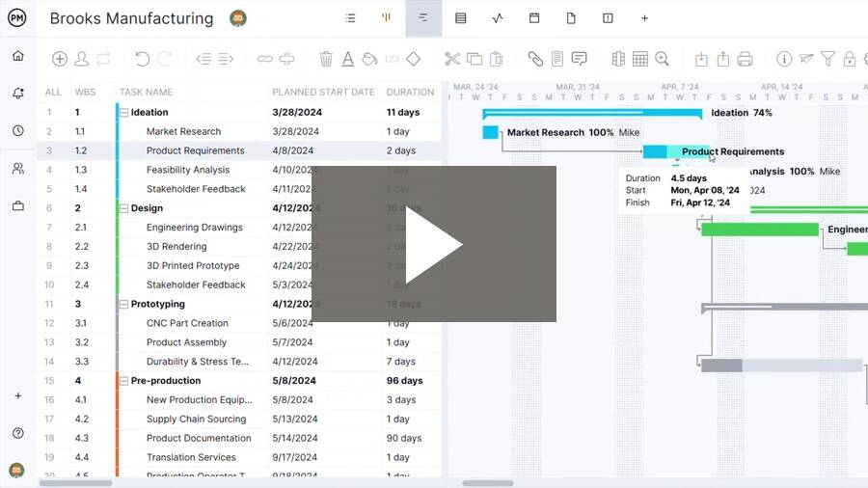The width and height of the screenshot is (868, 488).
Task: Click the PM logo
Action: point(17,18)
